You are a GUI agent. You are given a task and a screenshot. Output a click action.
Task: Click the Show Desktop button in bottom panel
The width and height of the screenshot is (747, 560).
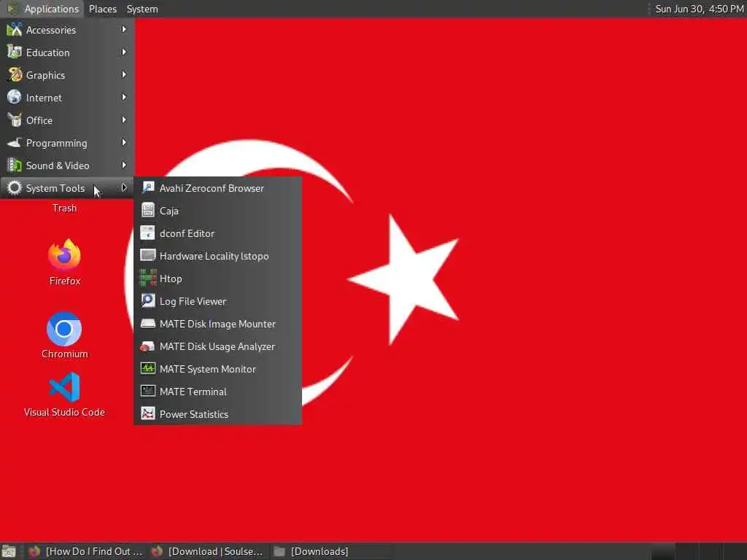(x=9, y=551)
